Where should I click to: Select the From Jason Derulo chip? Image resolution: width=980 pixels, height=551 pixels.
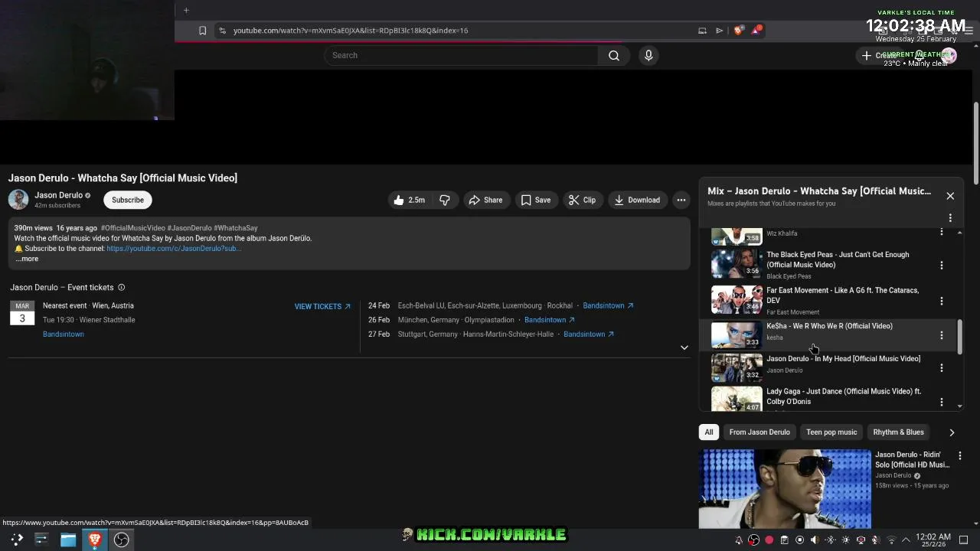tap(759, 432)
